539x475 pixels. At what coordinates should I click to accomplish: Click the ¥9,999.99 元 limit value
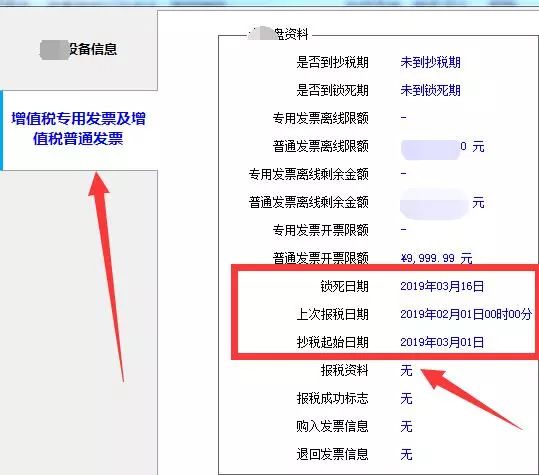(x=437, y=258)
